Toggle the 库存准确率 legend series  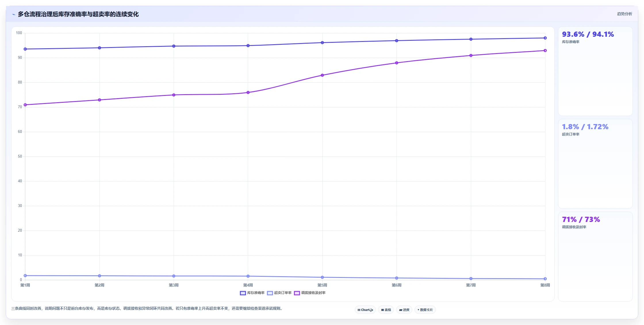(x=252, y=293)
